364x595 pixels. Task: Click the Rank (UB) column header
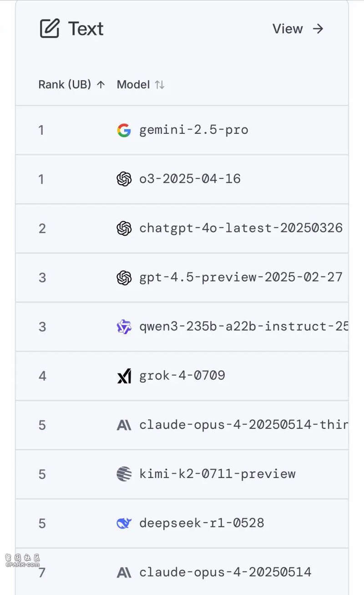click(x=65, y=85)
